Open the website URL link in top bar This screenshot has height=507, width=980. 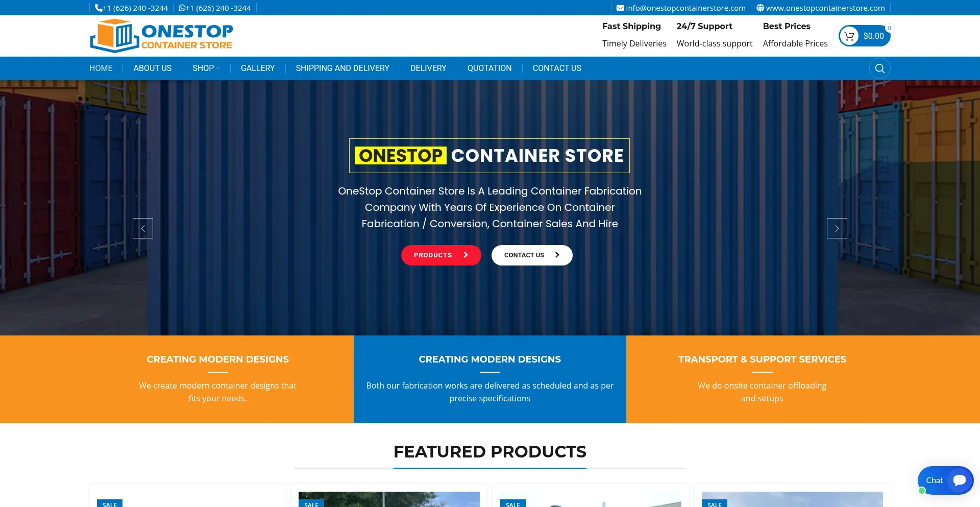click(x=820, y=8)
